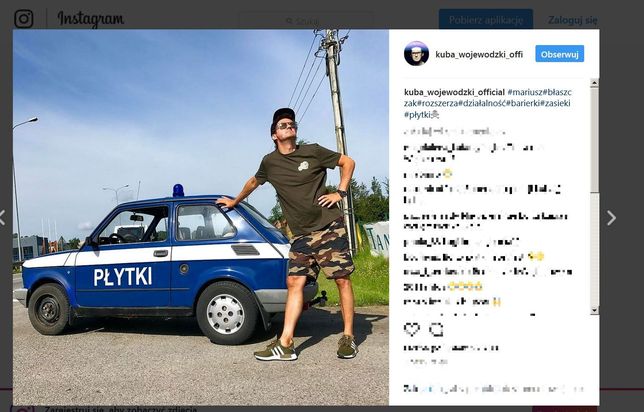The image size is (644, 412).
Task: Click kuba_wojewodzki_official name in the caption
Action: pyautogui.click(x=454, y=92)
